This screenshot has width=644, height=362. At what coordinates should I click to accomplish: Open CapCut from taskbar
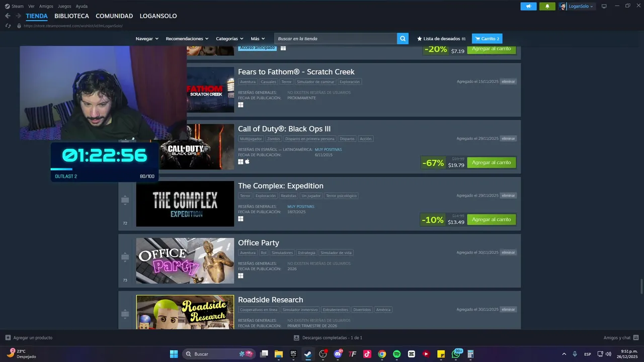tap(412, 354)
